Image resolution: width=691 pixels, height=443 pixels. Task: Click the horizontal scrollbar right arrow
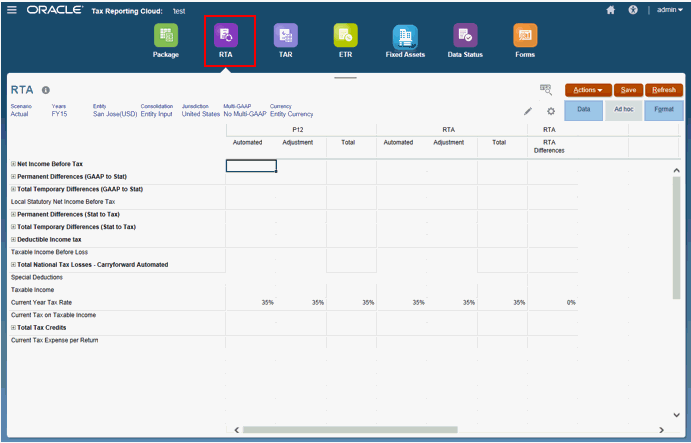tap(661, 430)
